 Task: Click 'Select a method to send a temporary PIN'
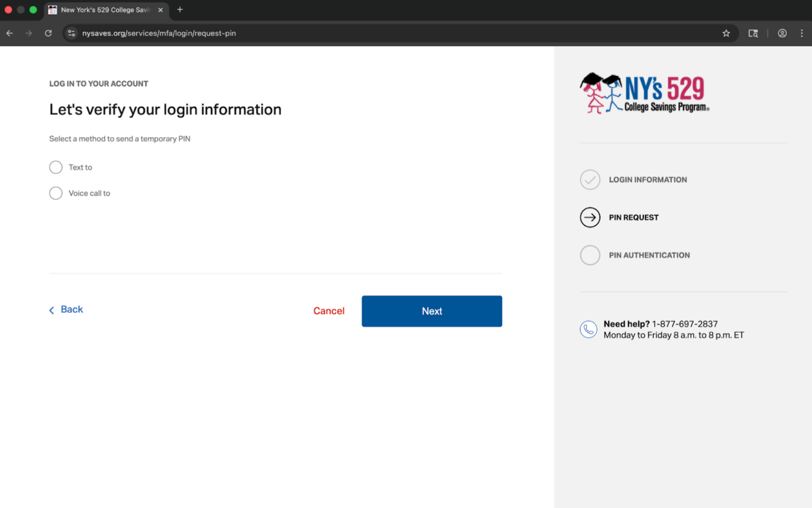tap(120, 139)
